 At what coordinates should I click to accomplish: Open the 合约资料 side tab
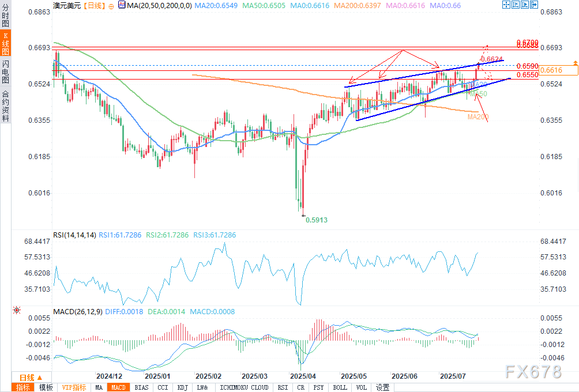pyautogui.click(x=5, y=106)
